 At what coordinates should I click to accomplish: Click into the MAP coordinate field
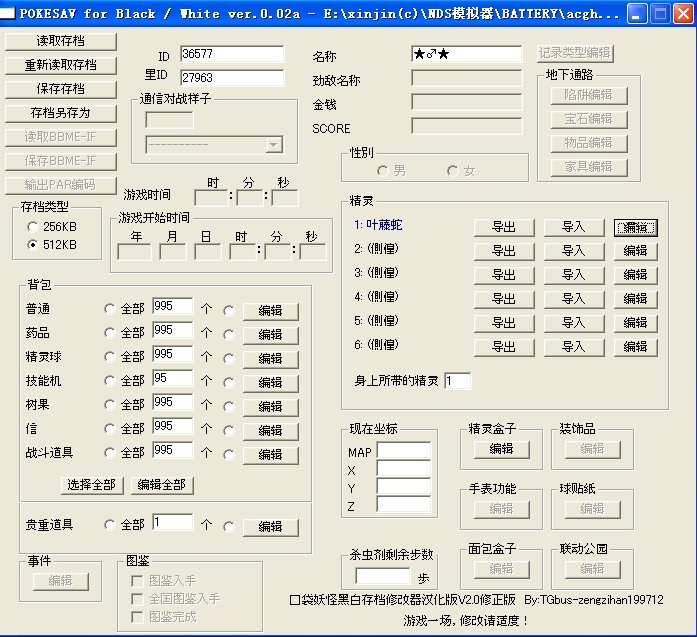[x=404, y=450]
